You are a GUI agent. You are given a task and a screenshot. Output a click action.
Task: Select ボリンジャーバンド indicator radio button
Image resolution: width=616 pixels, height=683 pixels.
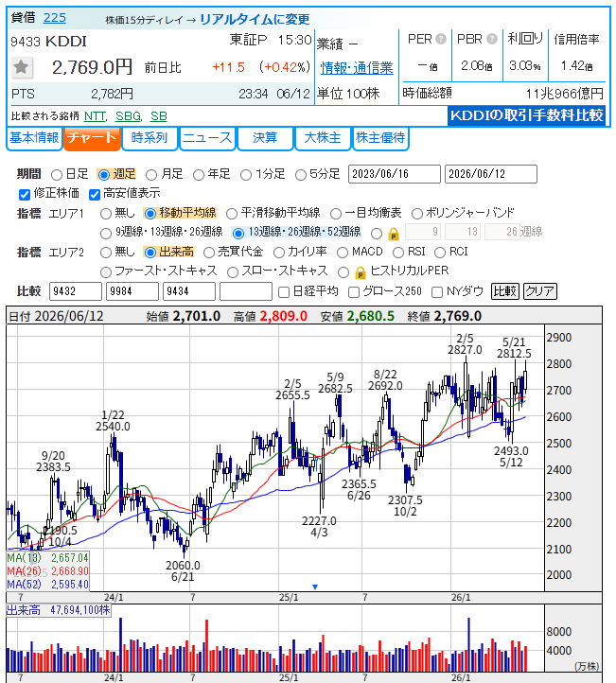tap(417, 214)
